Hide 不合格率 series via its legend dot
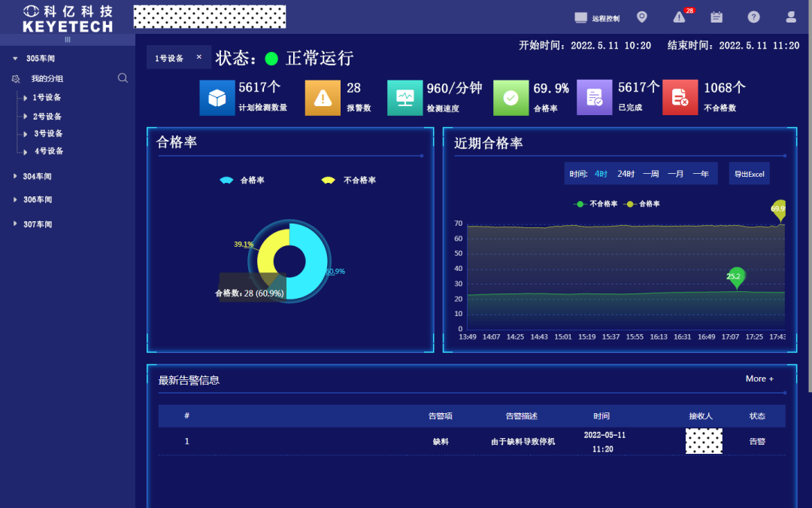Image resolution: width=812 pixels, height=508 pixels. pos(579,203)
